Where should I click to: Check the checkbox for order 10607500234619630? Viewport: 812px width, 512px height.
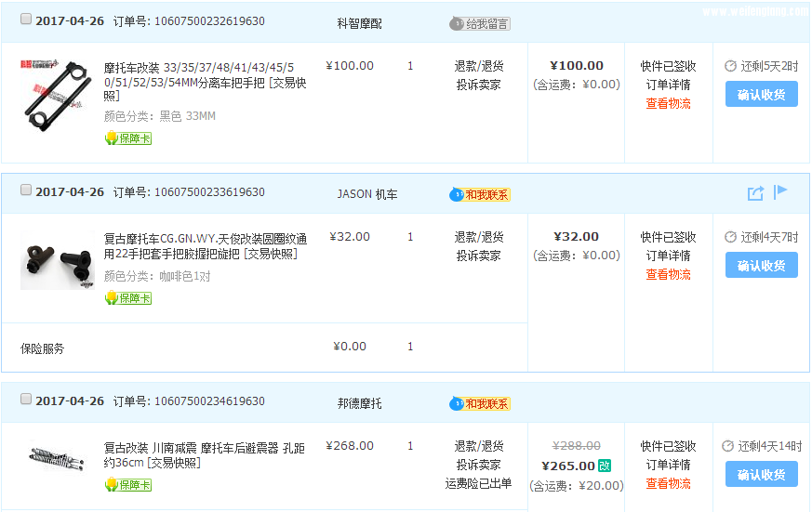click(x=26, y=399)
